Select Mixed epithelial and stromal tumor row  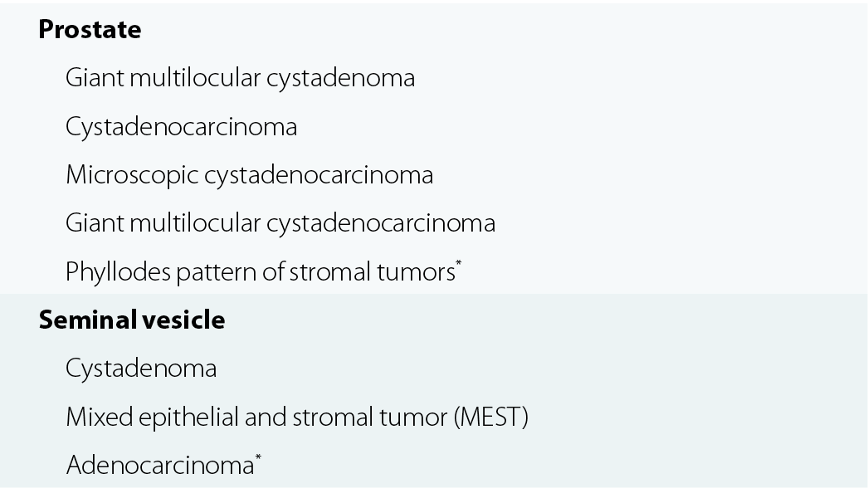point(297,417)
